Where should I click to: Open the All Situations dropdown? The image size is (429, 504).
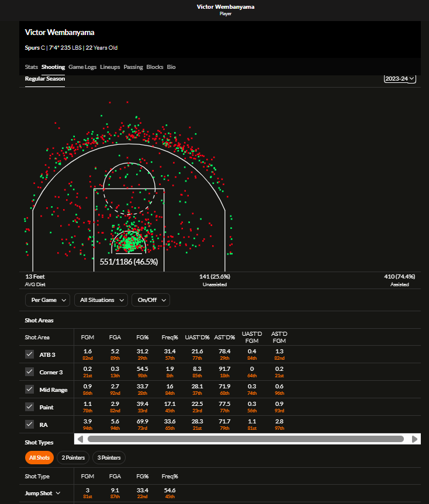(x=101, y=300)
